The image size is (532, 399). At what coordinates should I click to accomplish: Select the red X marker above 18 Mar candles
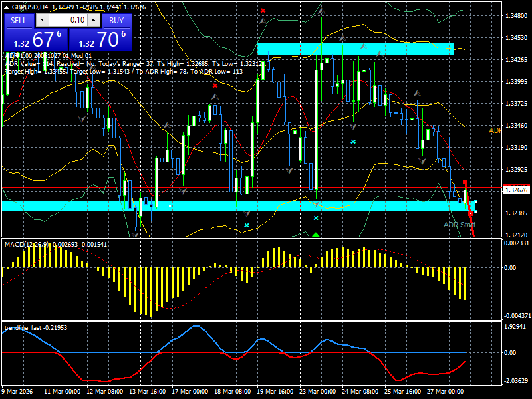(x=215, y=86)
